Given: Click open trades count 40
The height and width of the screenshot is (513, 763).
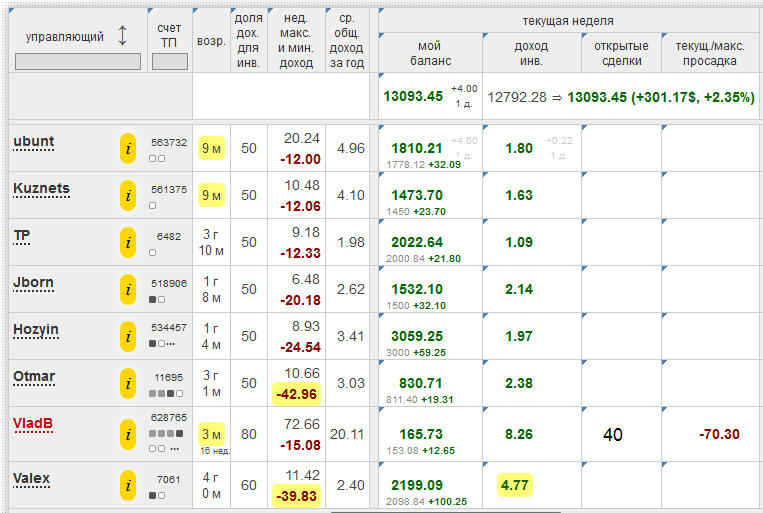Looking at the screenshot, I should tap(613, 435).
